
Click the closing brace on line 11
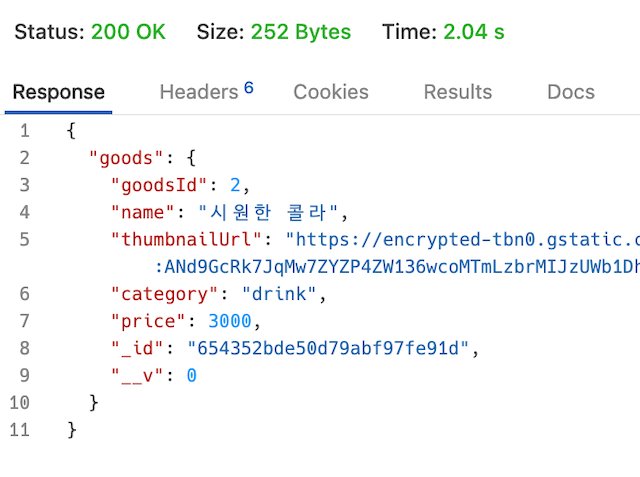(72, 430)
